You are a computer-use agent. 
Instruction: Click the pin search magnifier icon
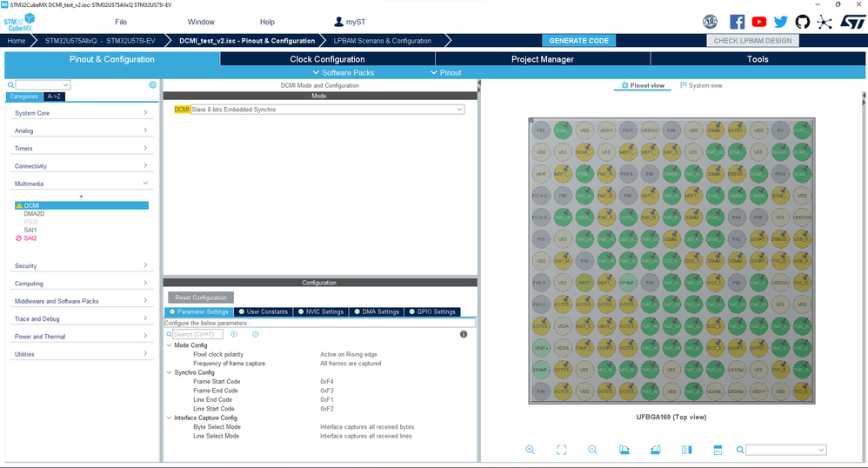click(x=739, y=450)
